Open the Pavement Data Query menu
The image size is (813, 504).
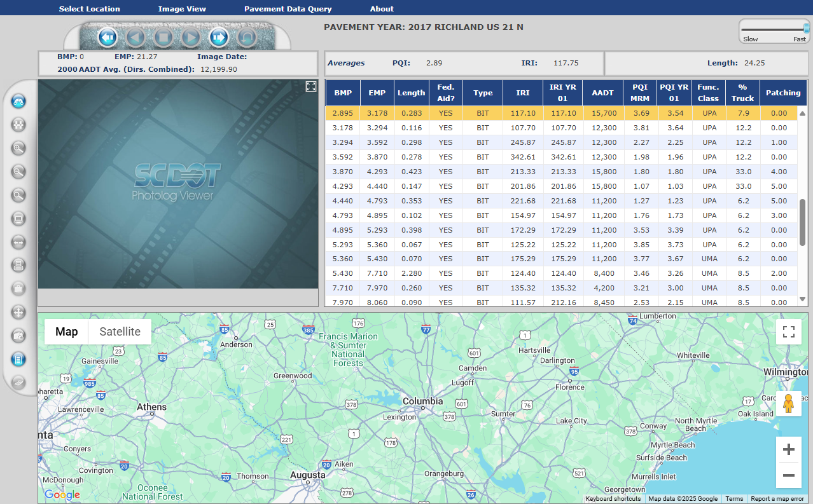click(288, 9)
